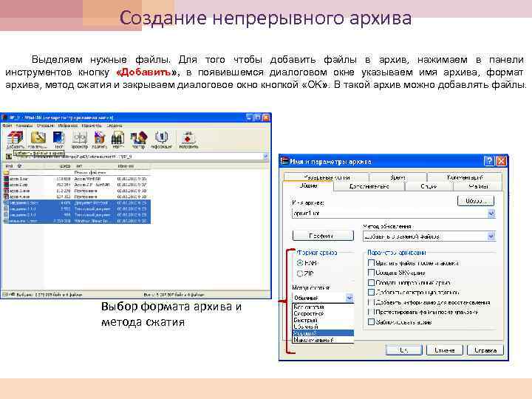Viewport: 532px width, 399px height.
Task: Click the parent folder icon in the file list
Action: pyautogui.click(x=6, y=172)
